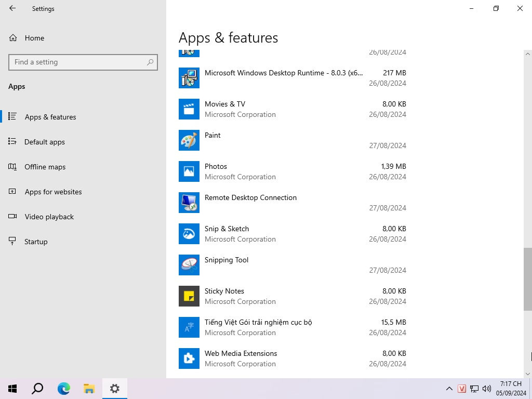Go to Settings Home

point(34,38)
